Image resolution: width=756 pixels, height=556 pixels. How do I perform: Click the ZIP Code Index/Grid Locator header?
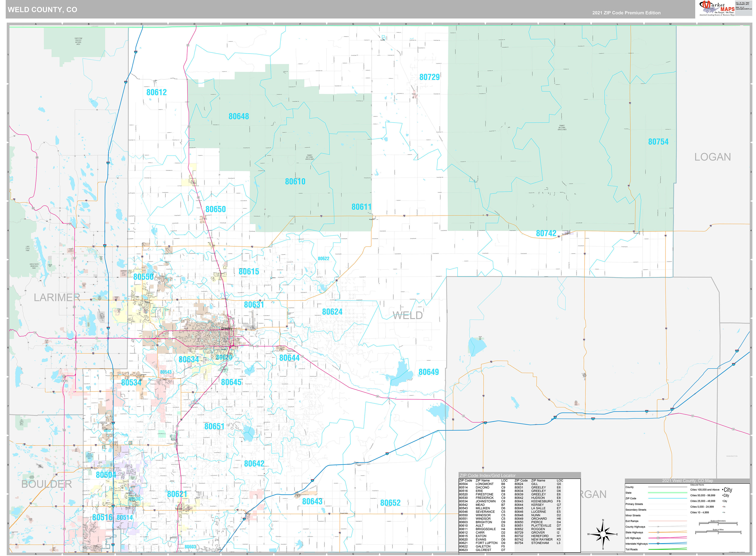pos(488,475)
